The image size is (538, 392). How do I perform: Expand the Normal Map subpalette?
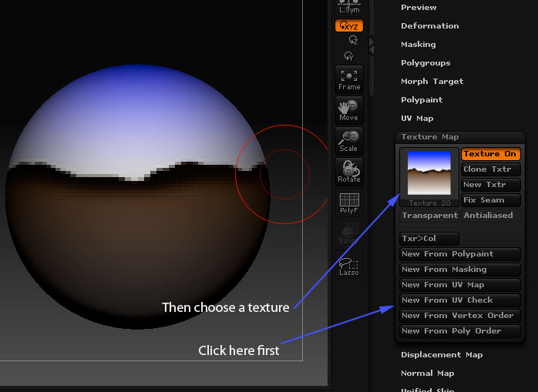tap(428, 374)
